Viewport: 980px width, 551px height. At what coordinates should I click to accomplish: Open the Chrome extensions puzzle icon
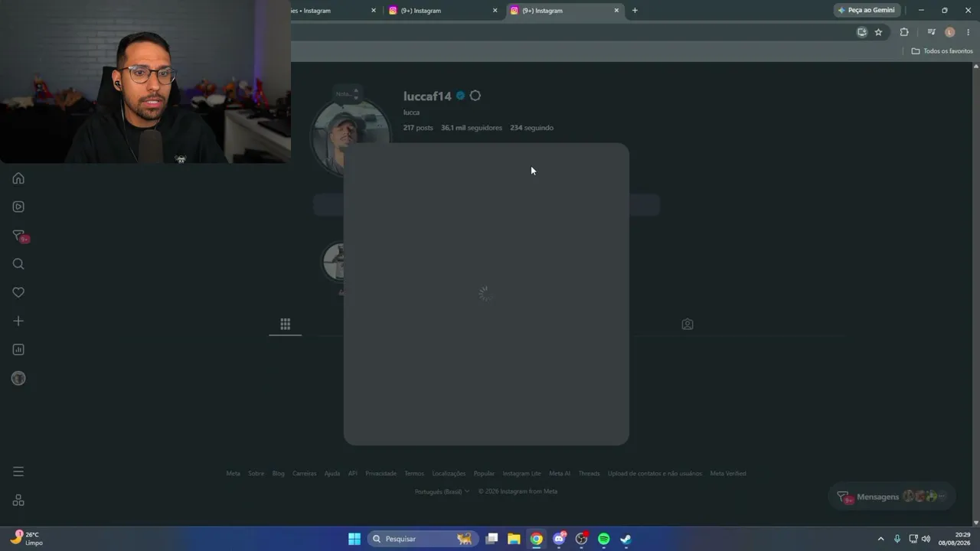904,32
